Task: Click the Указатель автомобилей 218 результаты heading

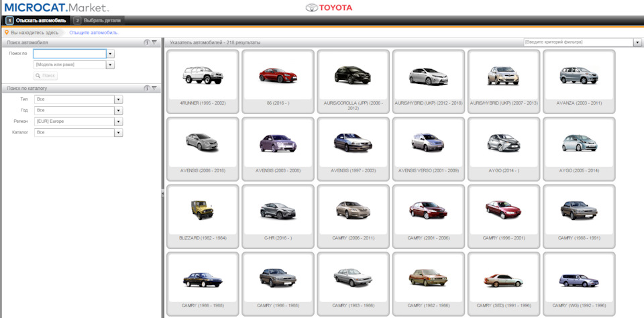Action: pos(215,42)
